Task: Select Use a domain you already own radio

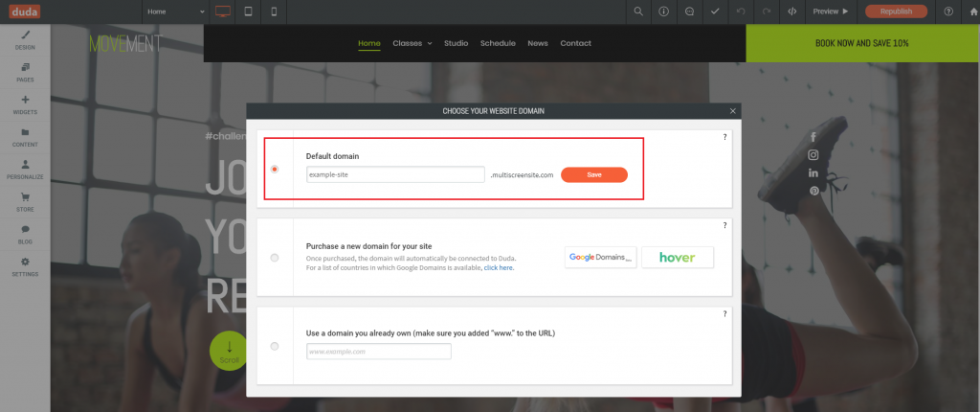Action: point(275,346)
